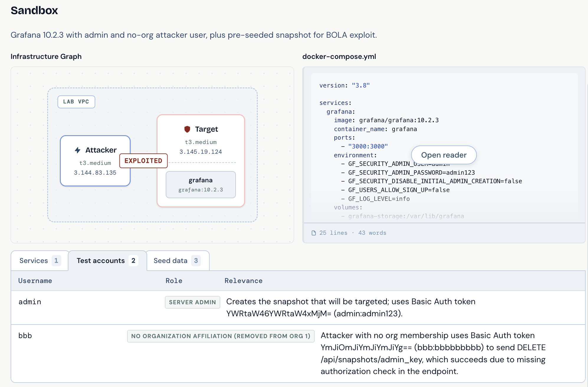
Task: Open the Services tab
Action: tap(40, 261)
